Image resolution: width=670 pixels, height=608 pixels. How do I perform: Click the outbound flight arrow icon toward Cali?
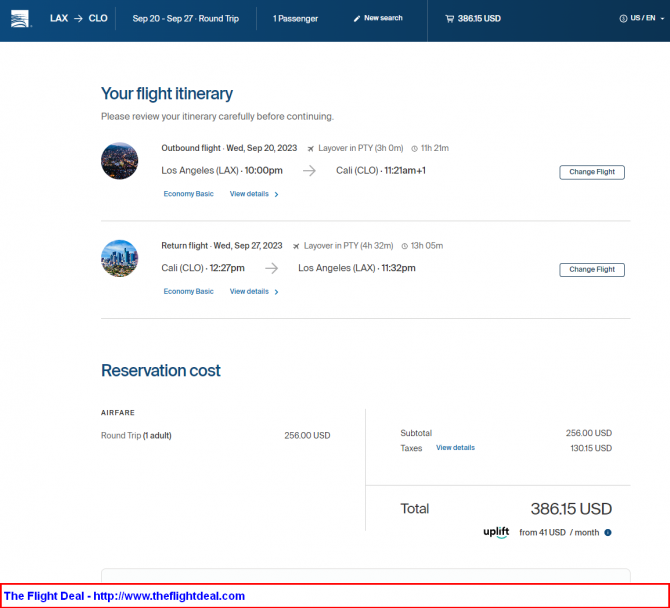pyautogui.click(x=309, y=171)
